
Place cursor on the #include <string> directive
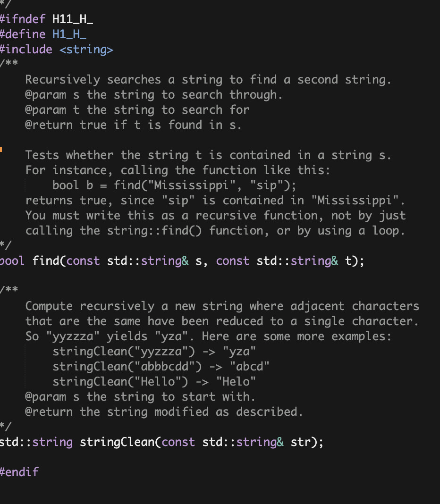point(57,49)
